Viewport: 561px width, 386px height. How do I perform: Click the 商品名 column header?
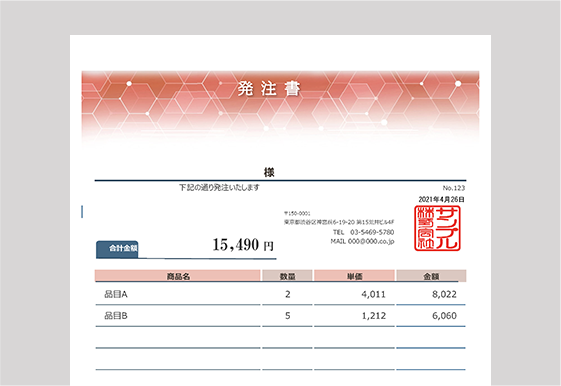click(x=178, y=276)
